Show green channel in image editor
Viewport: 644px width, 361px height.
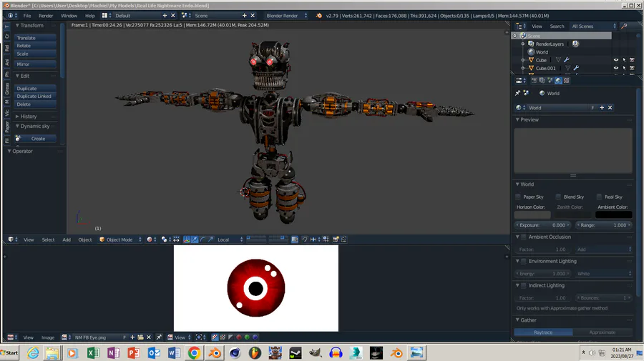[x=247, y=337]
